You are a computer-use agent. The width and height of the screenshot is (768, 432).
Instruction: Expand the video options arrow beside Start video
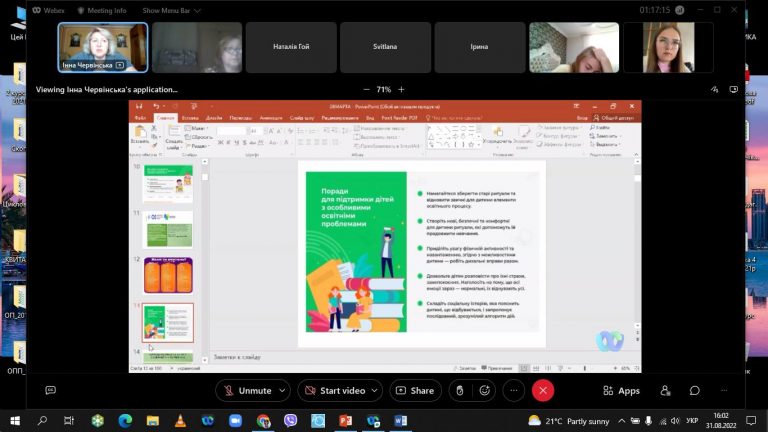pos(375,390)
